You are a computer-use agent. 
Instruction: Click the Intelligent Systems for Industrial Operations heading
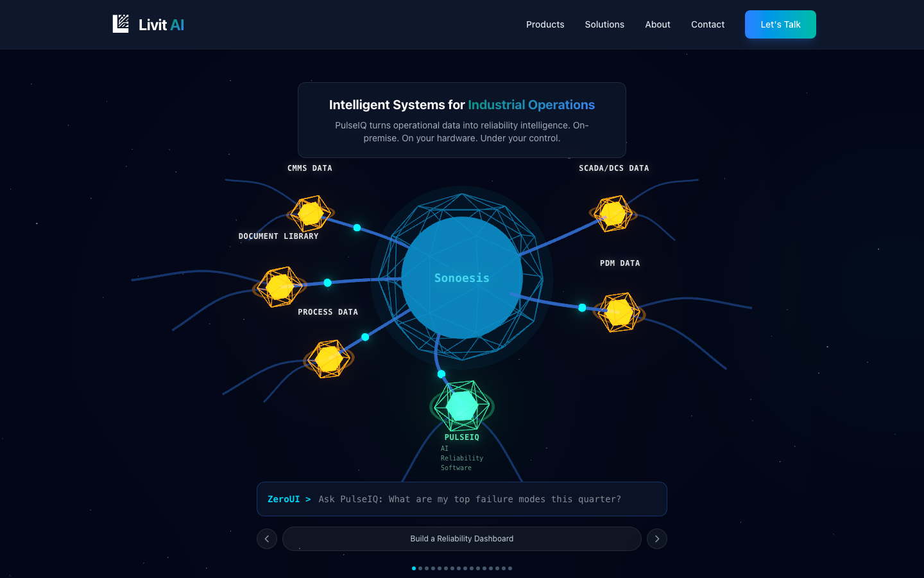(x=462, y=105)
